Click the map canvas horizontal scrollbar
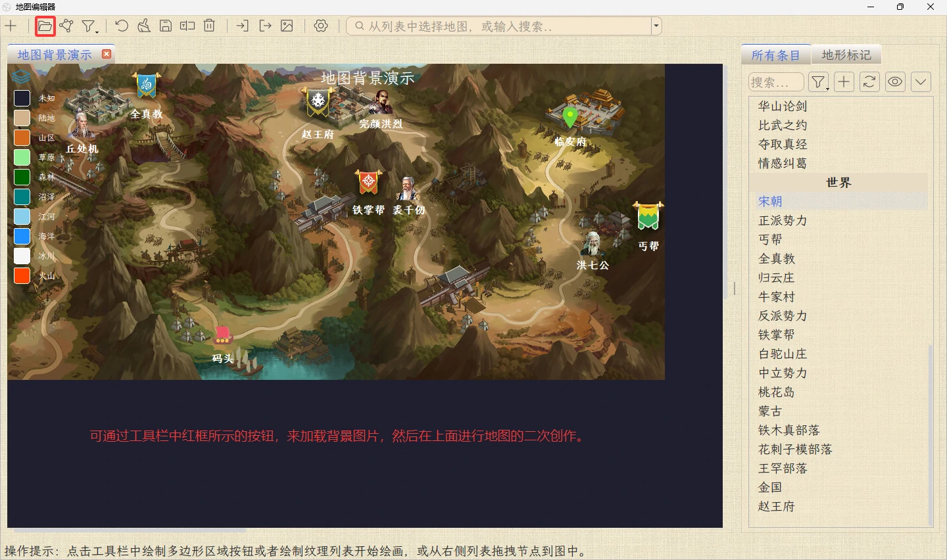This screenshot has height=560, width=947. (130, 529)
